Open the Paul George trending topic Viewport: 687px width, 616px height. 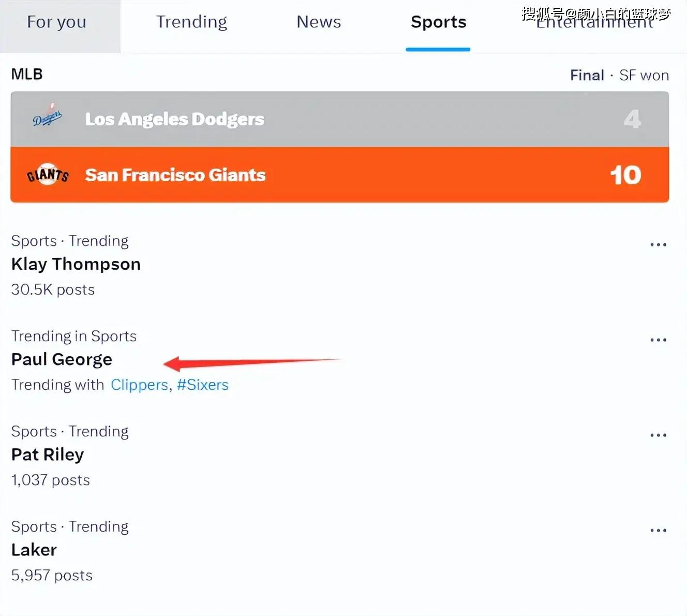pos(62,359)
